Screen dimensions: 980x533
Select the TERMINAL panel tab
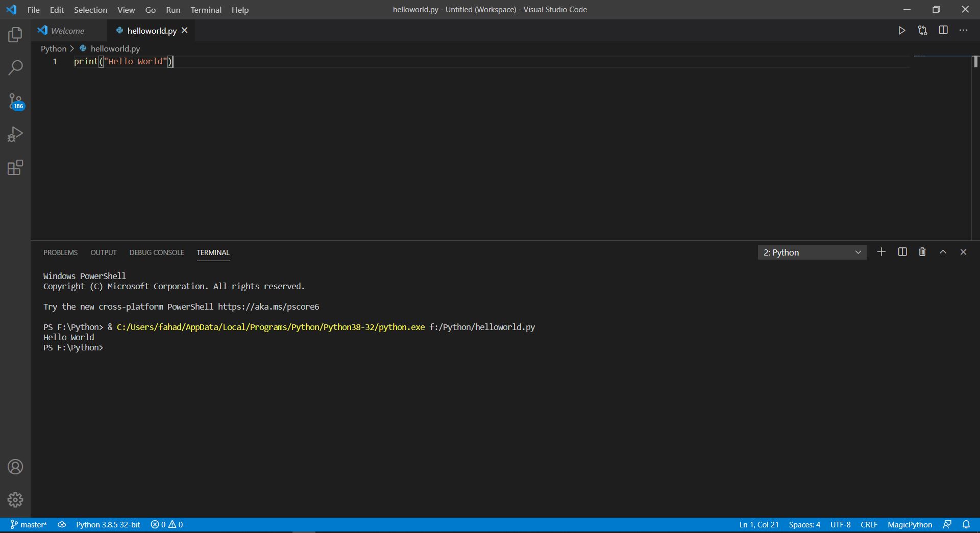pos(213,252)
